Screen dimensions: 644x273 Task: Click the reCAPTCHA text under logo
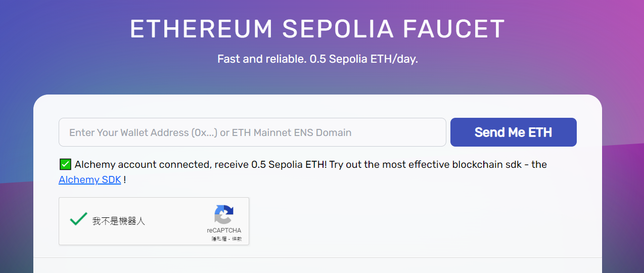click(x=224, y=231)
